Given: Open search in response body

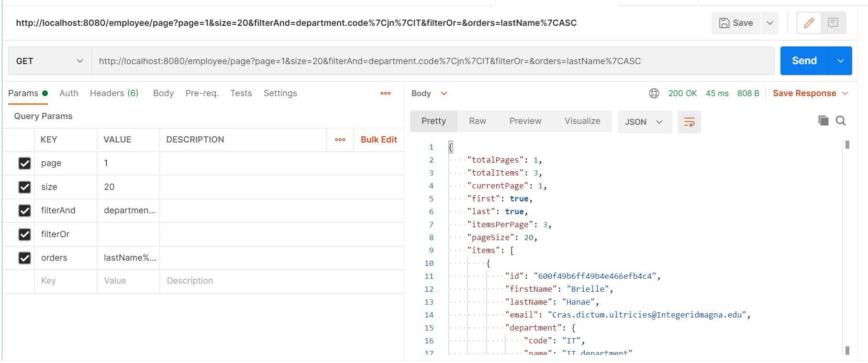Looking at the screenshot, I should pyautogui.click(x=841, y=121).
